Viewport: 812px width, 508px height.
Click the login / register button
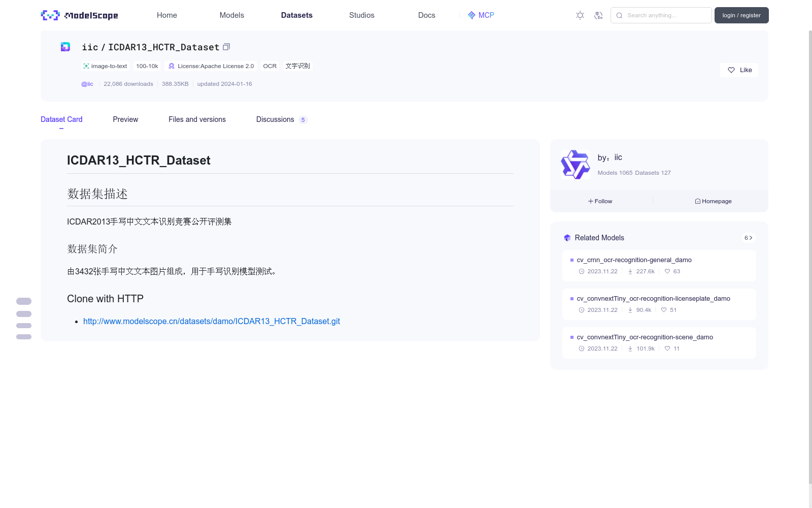[x=741, y=15]
